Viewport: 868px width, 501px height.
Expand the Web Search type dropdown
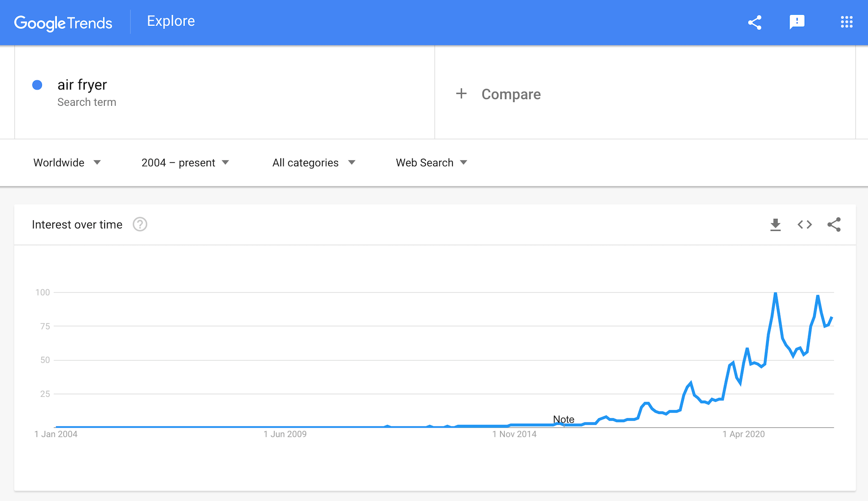point(431,163)
